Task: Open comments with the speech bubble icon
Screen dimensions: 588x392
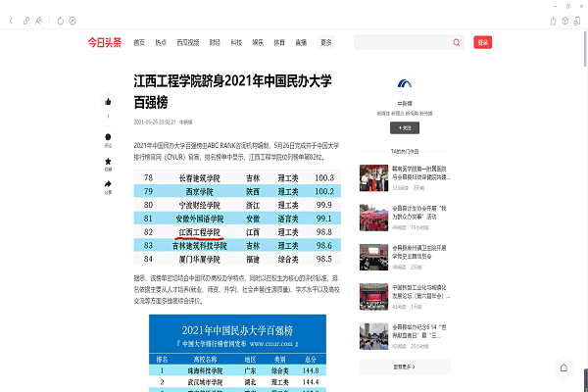Action: tap(108, 137)
